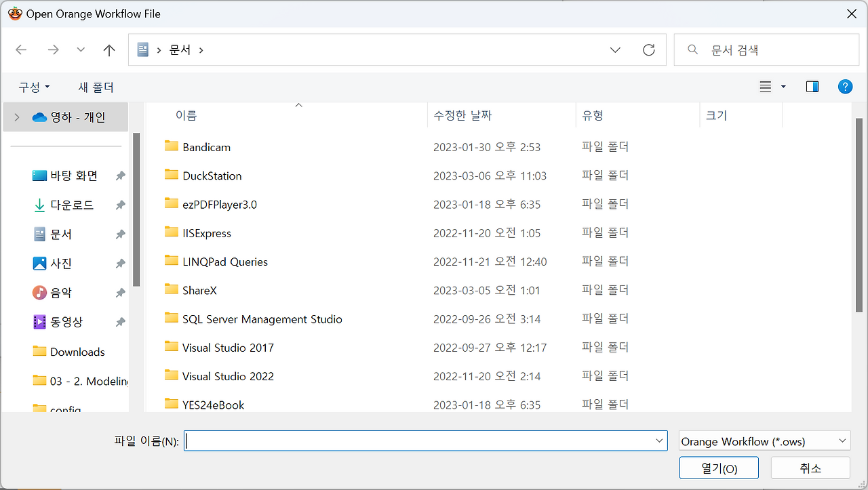
Task: Select the 문서 breadcrumb in address bar
Action: 180,49
